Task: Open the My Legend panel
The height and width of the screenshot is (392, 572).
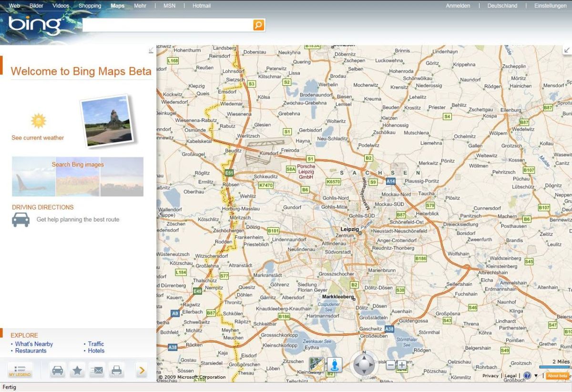Action: coord(20,370)
